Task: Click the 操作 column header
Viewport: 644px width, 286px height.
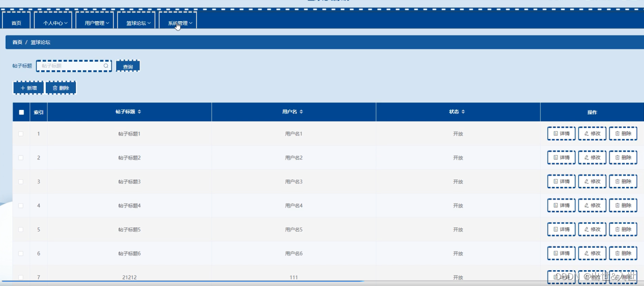Action: (592, 112)
